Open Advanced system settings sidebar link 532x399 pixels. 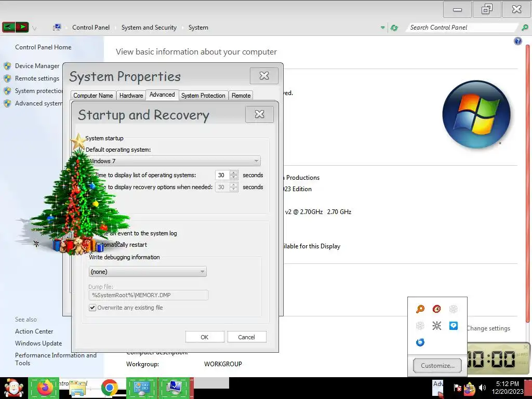38,103
